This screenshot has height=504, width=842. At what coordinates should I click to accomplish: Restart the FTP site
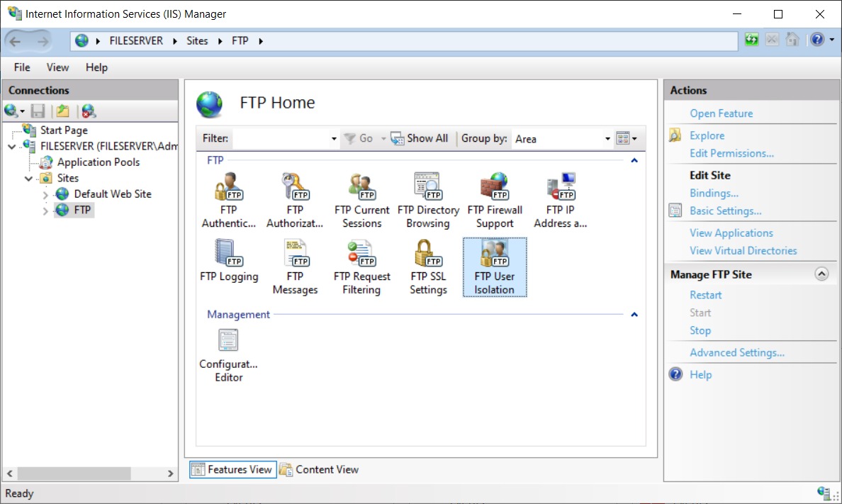pos(706,295)
